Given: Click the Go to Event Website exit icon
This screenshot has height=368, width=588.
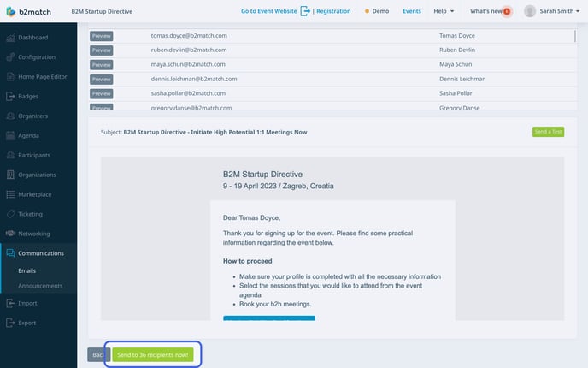Looking at the screenshot, I should point(305,11).
